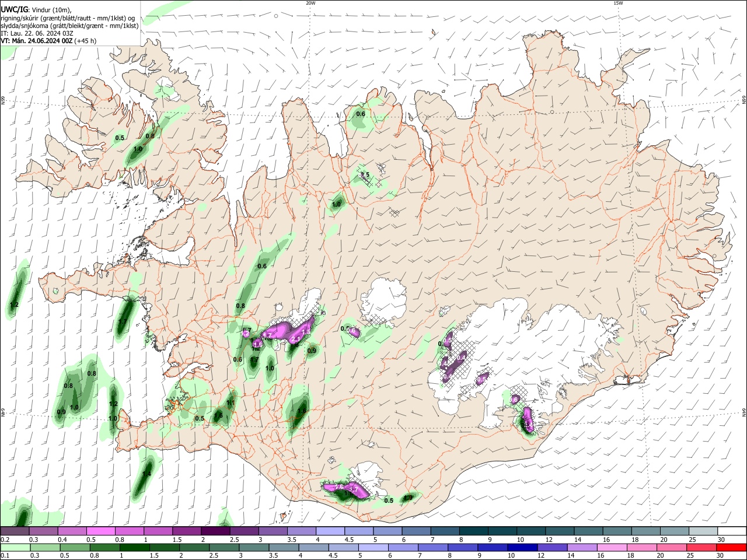Pick the dark green rain swatch labeled 1
This screenshot has height=560, width=747.
pyautogui.click(x=134, y=547)
